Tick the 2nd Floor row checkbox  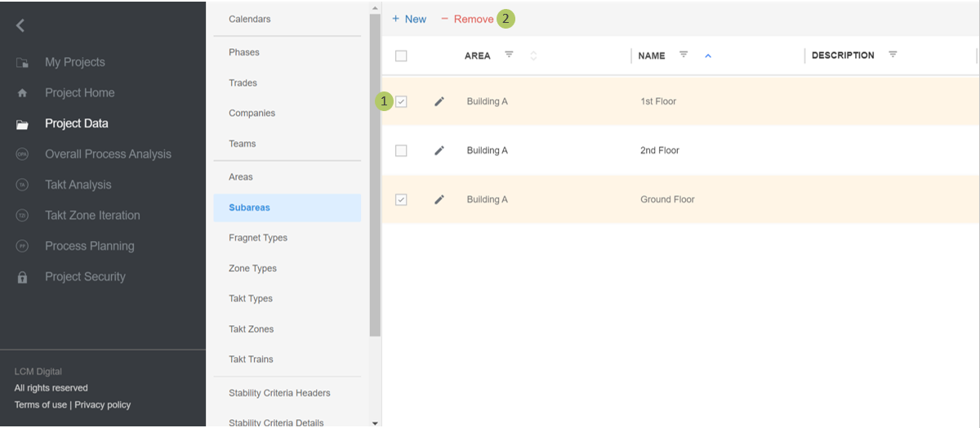tap(401, 150)
